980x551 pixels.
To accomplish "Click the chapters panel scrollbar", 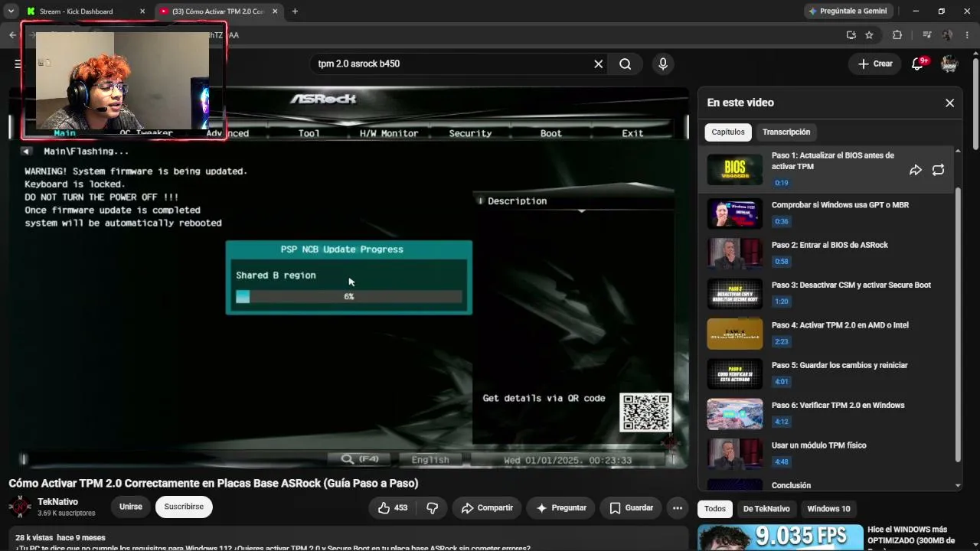I will click(x=958, y=323).
